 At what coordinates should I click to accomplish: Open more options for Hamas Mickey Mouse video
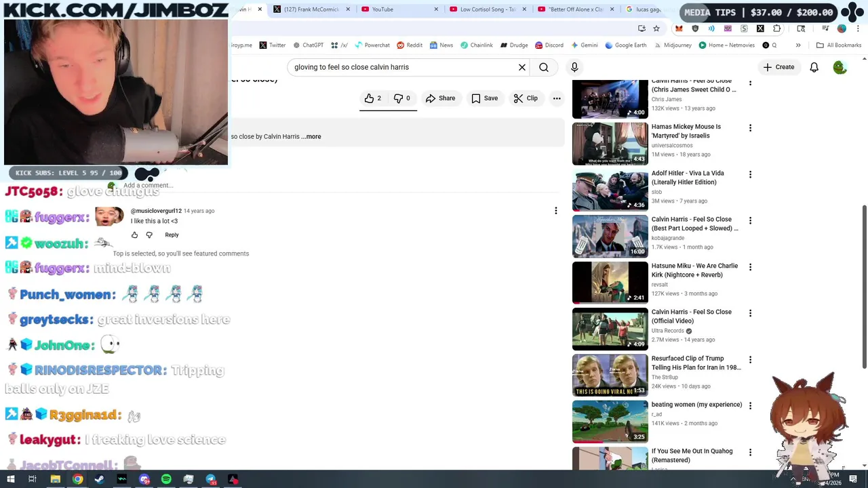750,128
